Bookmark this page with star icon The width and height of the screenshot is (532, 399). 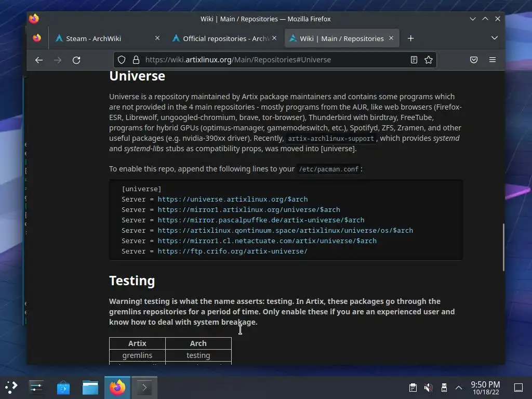click(429, 60)
